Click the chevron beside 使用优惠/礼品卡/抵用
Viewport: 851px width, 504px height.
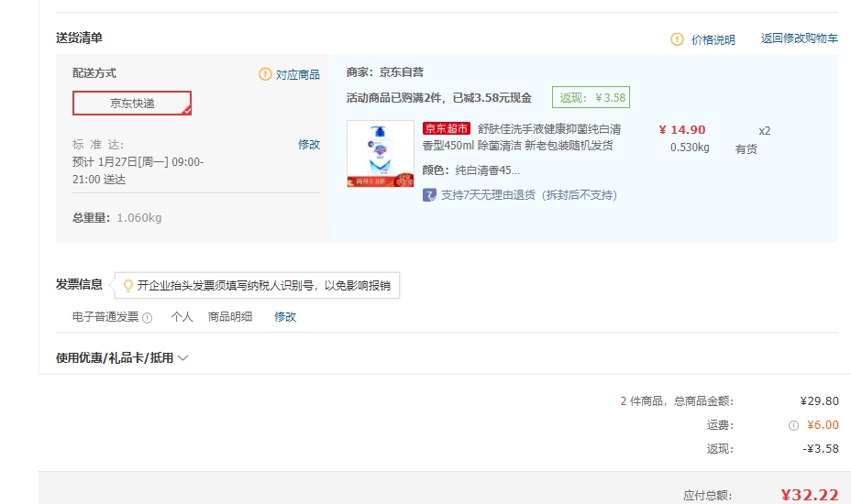(182, 358)
